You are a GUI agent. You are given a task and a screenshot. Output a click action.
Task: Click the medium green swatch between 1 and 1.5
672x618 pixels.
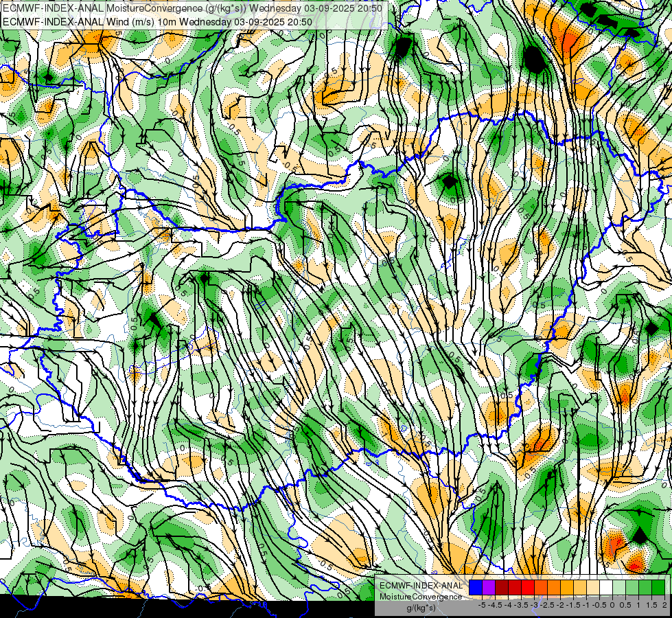pos(645,587)
